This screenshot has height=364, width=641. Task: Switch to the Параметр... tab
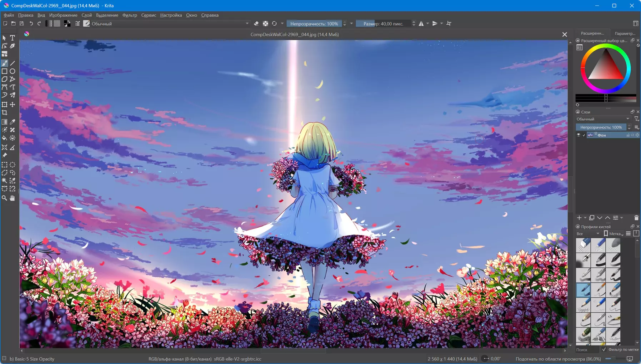625,33
